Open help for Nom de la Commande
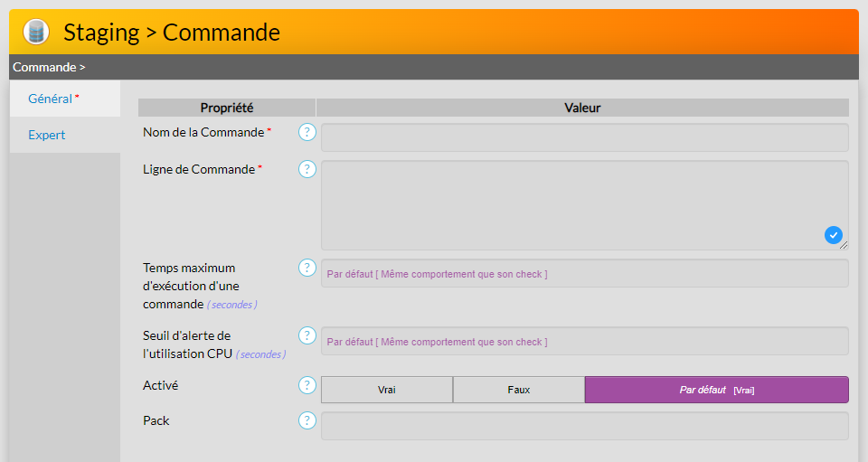 (307, 133)
